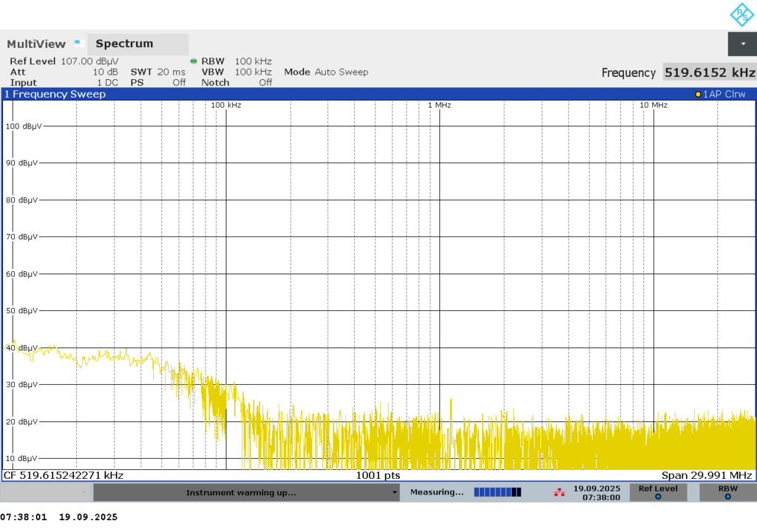757x532 pixels.
Task: Open the MultiView tab
Action: pos(36,44)
